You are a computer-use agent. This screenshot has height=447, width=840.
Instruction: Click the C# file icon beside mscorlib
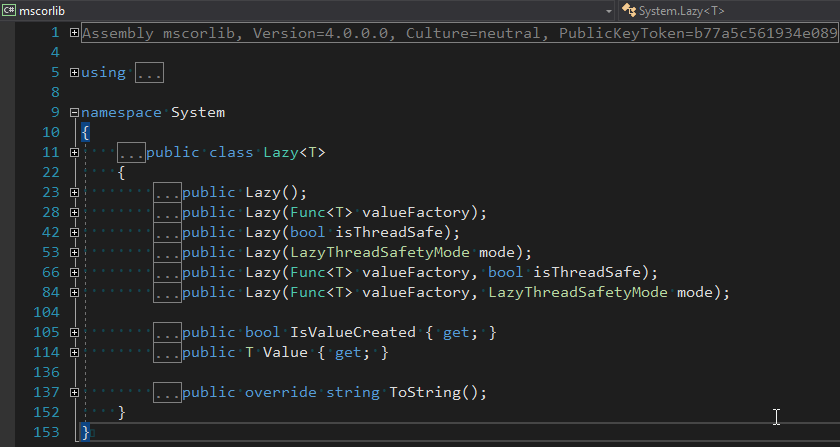click(x=9, y=10)
